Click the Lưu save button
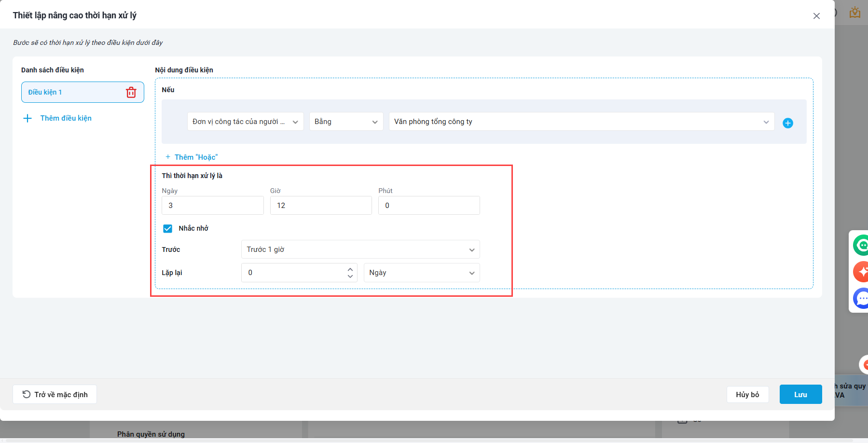Image resolution: width=868 pixels, height=443 pixels. (800, 394)
